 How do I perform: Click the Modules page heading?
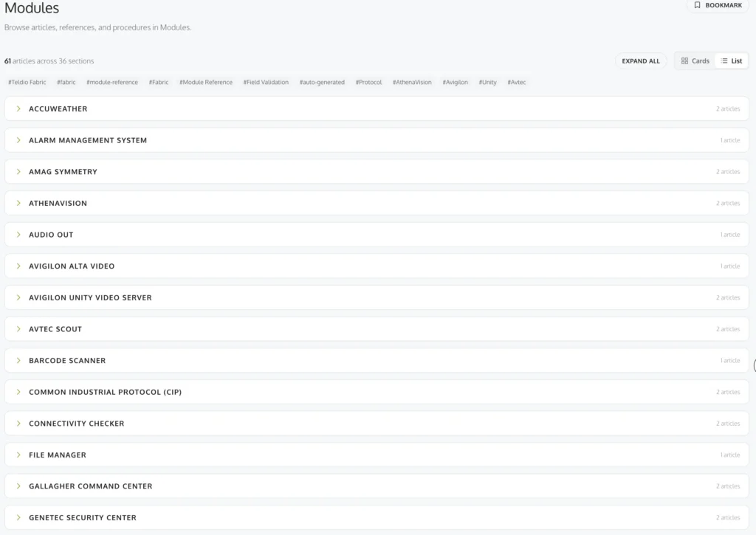32,8
